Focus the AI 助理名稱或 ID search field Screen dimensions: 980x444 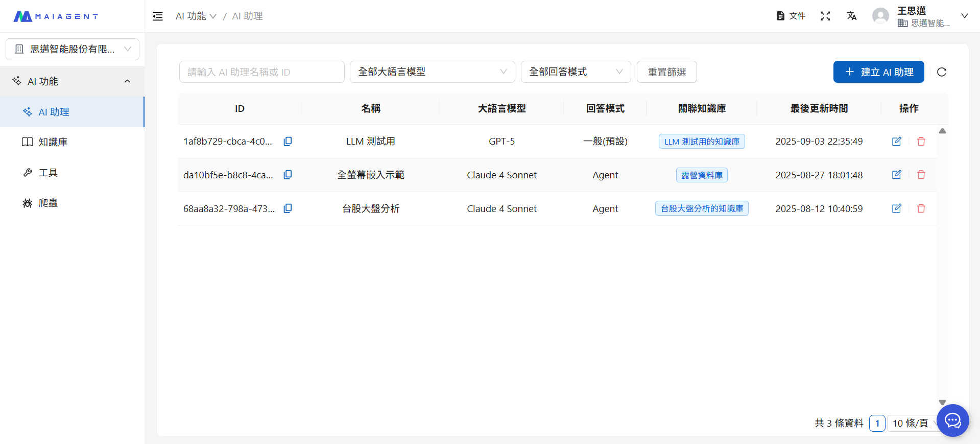pos(261,72)
